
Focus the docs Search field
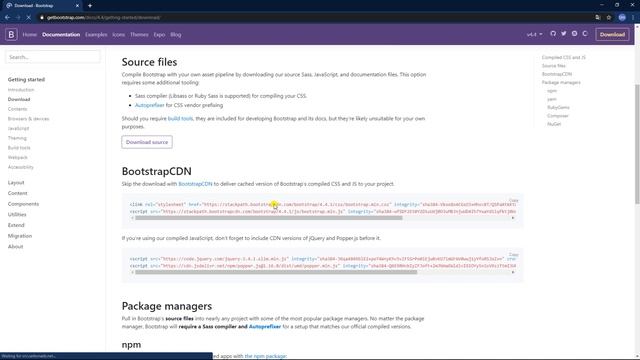click(x=53, y=57)
